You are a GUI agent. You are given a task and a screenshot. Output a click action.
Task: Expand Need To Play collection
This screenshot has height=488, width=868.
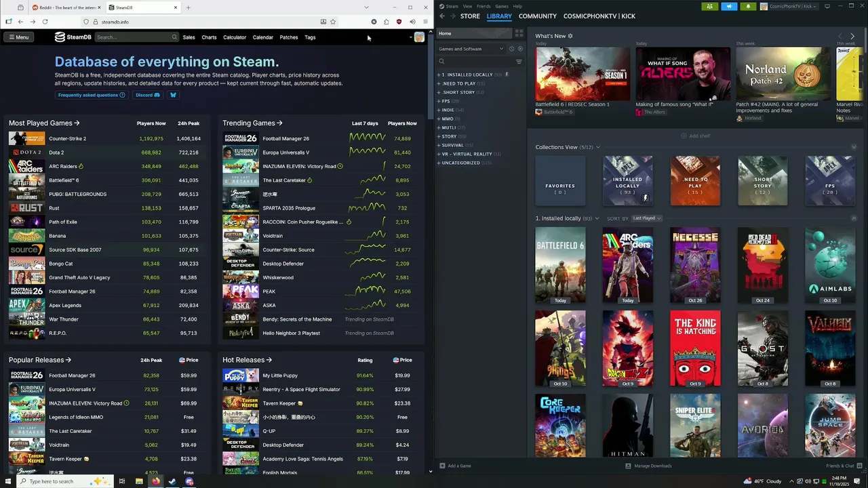pyautogui.click(x=439, y=83)
